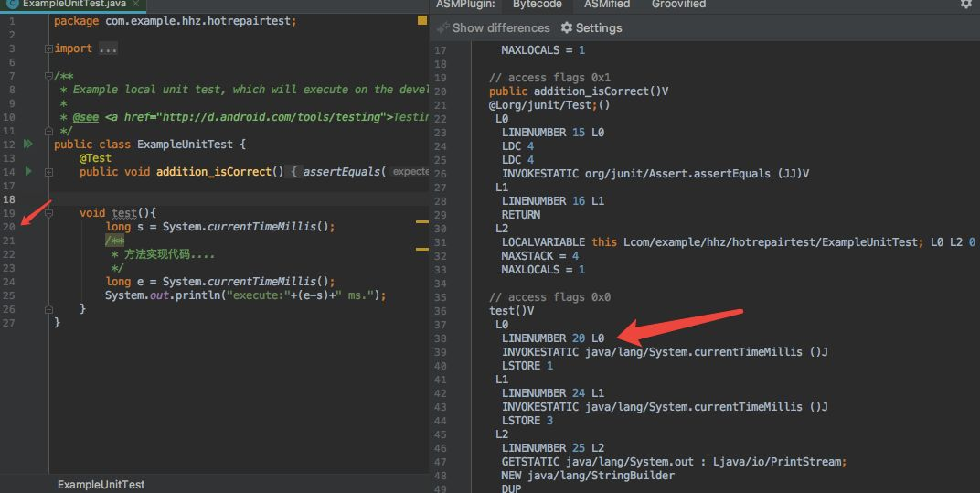Viewport: 980px width, 493px height.
Task: Click the Settings gear icon in ASM toolbar
Action: 567,27
